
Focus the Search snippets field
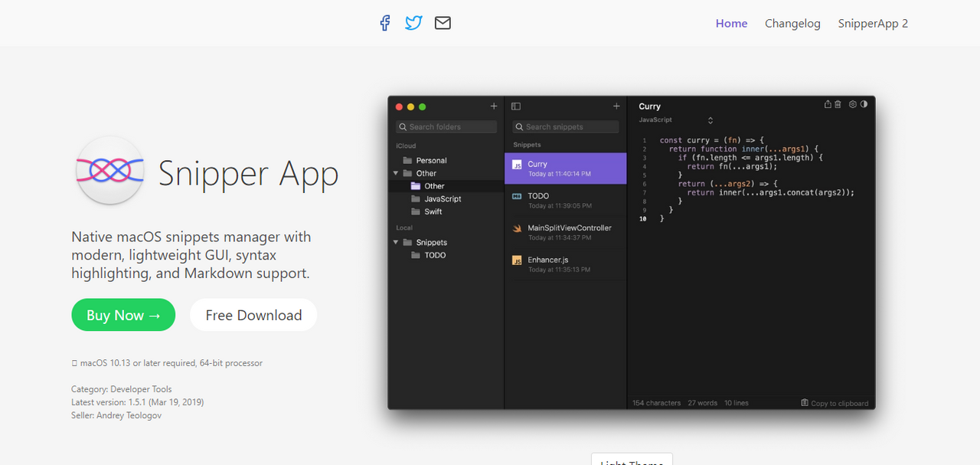567,127
